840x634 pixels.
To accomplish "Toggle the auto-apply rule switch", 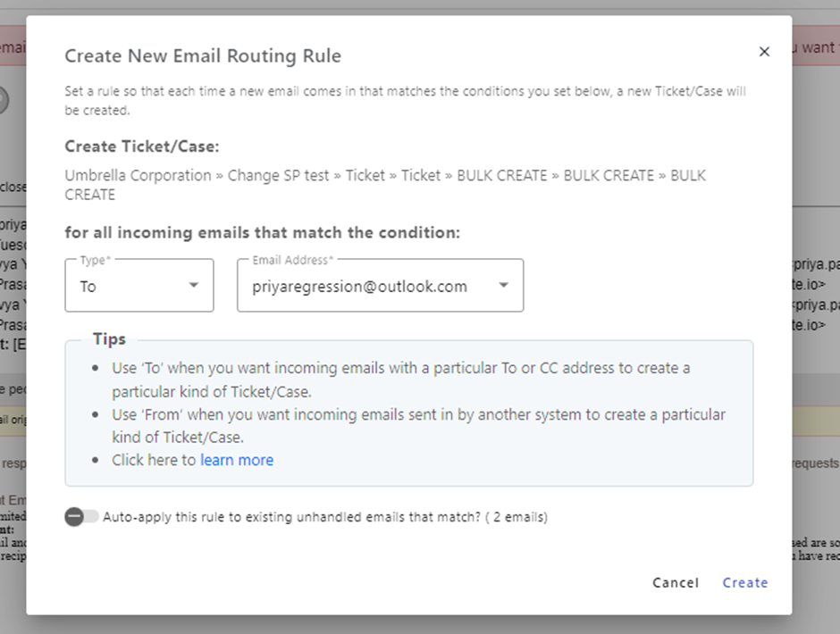I will 80,517.
